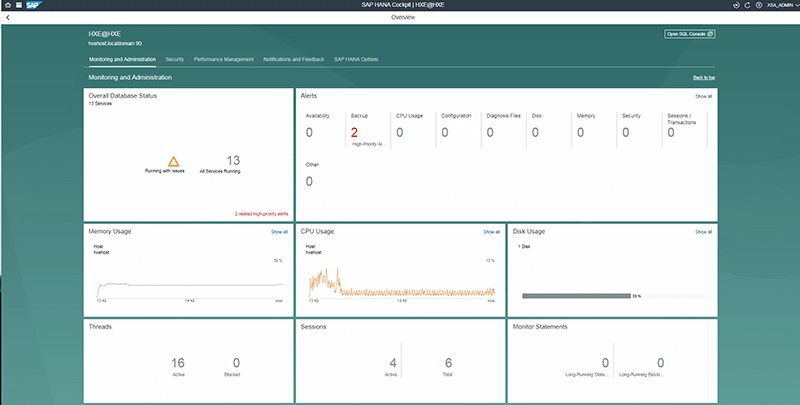Click the Back to top link
The image size is (800, 405).
click(704, 78)
